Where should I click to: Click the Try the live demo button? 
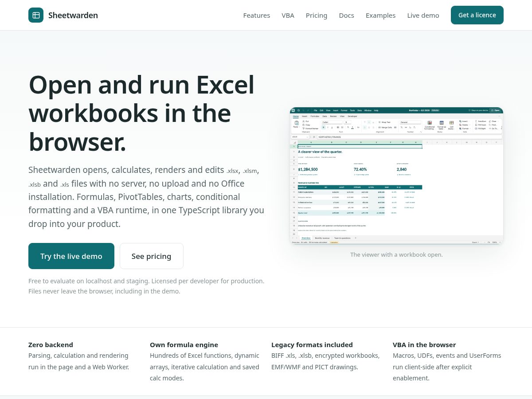coord(71,256)
